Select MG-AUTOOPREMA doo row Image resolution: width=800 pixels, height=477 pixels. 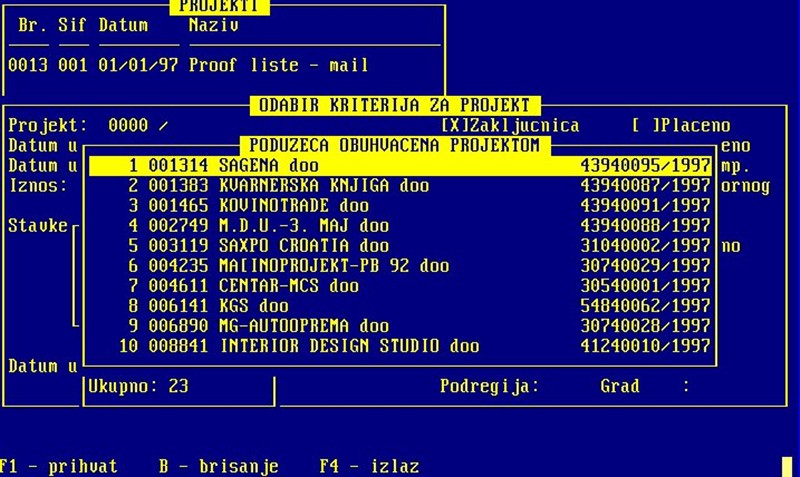click(x=401, y=326)
